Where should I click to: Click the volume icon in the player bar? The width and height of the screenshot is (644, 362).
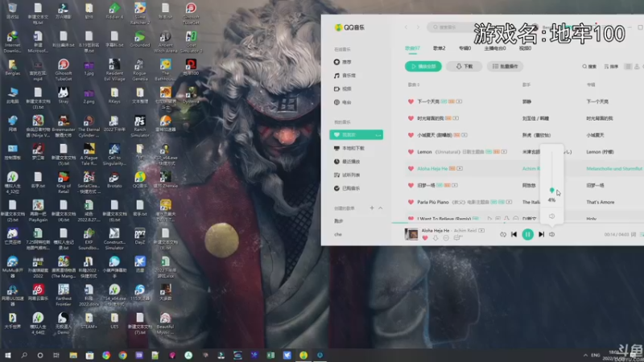click(x=552, y=234)
